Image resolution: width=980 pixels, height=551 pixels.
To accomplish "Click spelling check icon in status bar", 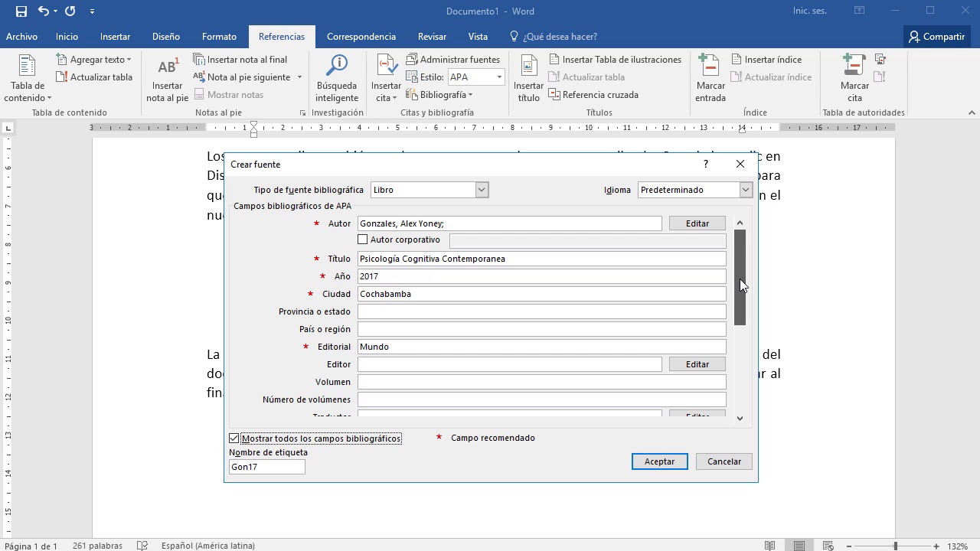I will click(142, 546).
